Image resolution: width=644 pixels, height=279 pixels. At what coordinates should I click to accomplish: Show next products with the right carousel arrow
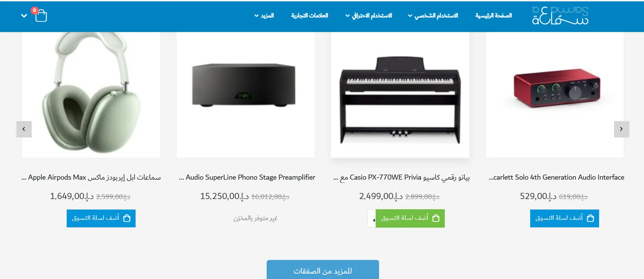click(621, 129)
